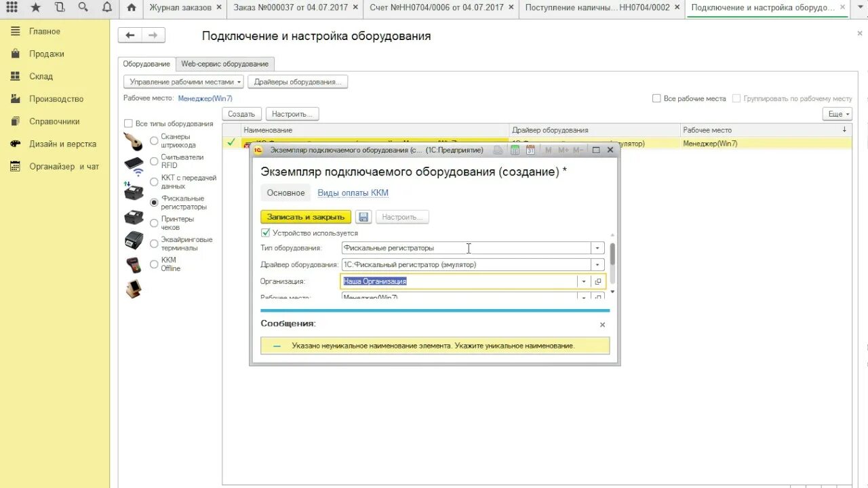The height and width of the screenshot is (488, 868).
Task: Select Сканеры штрихкода radio button
Action: point(154,140)
